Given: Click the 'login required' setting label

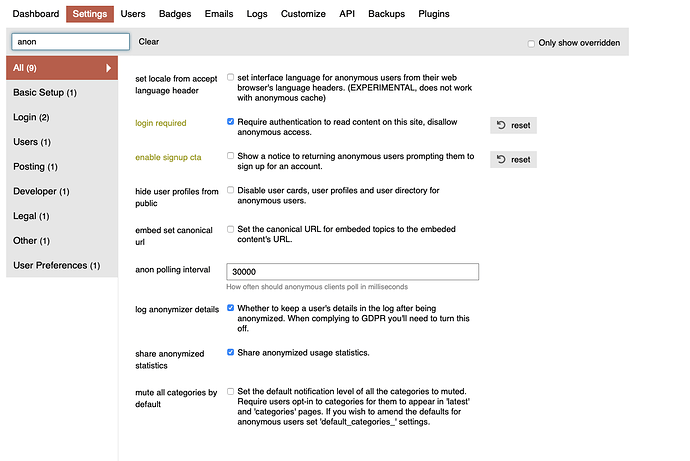Looking at the screenshot, I should [x=161, y=123].
